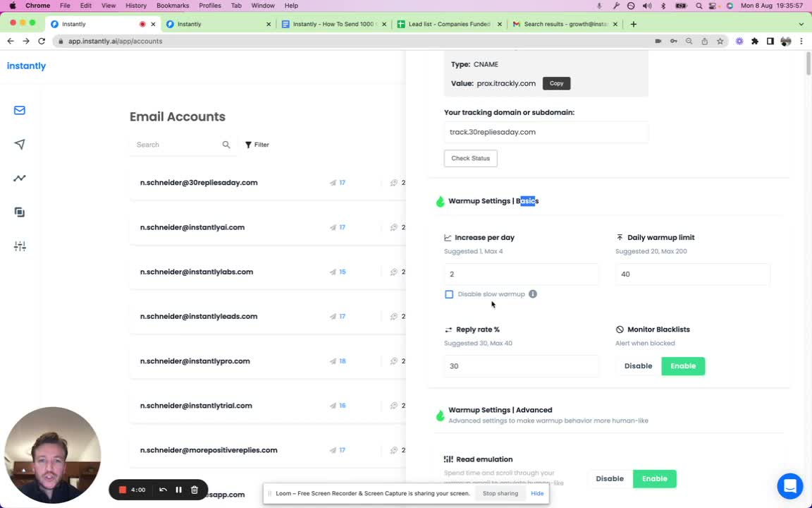Open the Bookmarks menu
Image resolution: width=812 pixels, height=508 pixels.
click(173, 6)
